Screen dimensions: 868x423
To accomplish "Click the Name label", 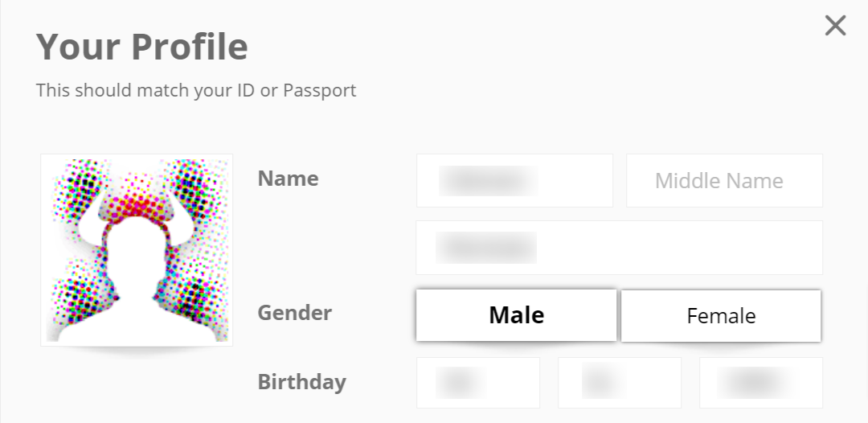I will pyautogui.click(x=288, y=179).
